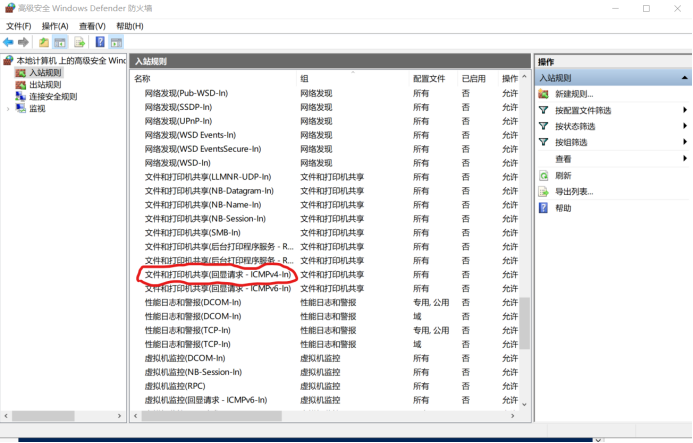Image resolution: width=693 pixels, height=443 pixels.
Task: Click the root firewall node icon in tree
Action: (8, 60)
